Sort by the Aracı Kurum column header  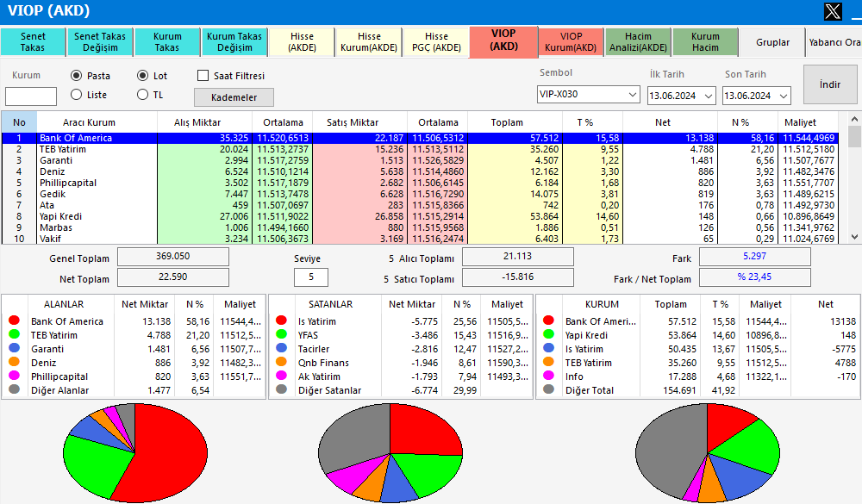click(97, 122)
